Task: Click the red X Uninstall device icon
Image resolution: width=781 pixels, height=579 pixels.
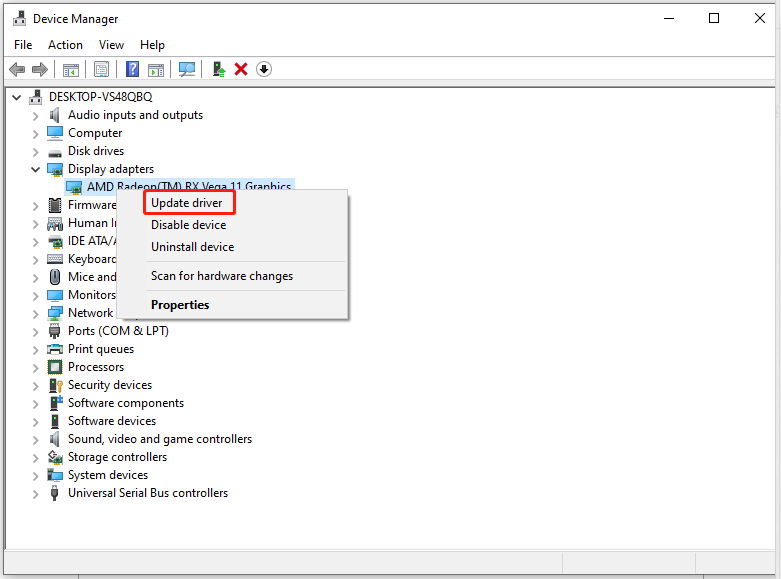Action: [x=241, y=69]
